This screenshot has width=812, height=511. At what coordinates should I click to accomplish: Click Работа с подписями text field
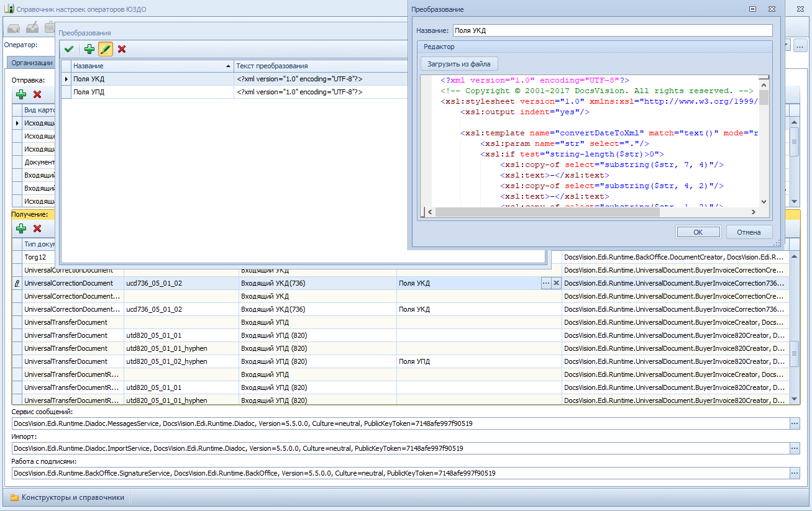point(400,473)
